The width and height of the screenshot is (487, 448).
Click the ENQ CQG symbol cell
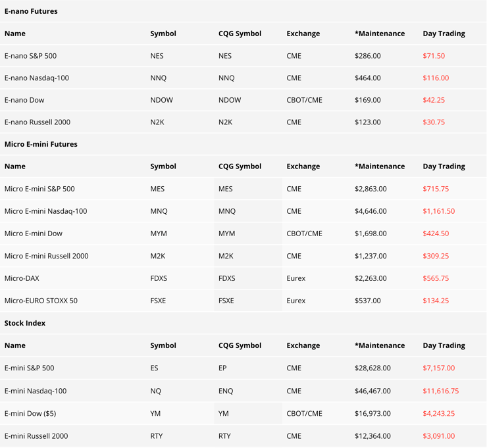[x=226, y=391]
